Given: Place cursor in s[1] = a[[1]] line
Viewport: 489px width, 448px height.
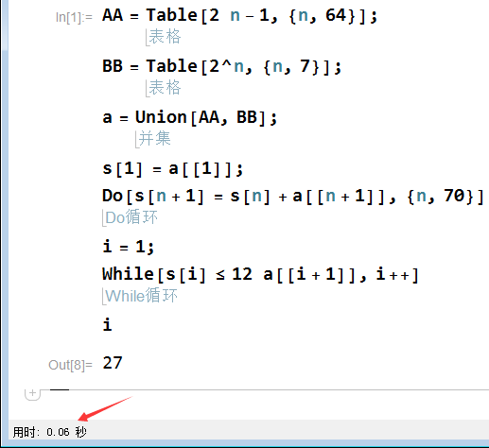Looking at the screenshot, I should pyautogui.click(x=173, y=169).
